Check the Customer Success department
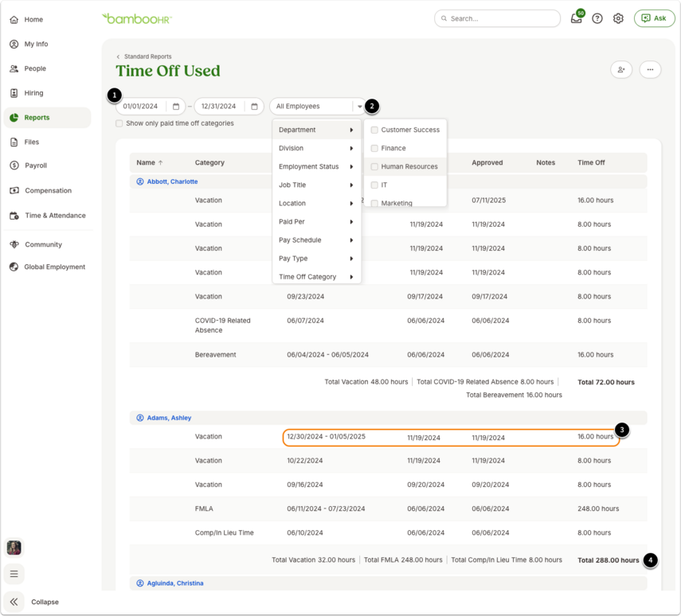 click(x=374, y=130)
